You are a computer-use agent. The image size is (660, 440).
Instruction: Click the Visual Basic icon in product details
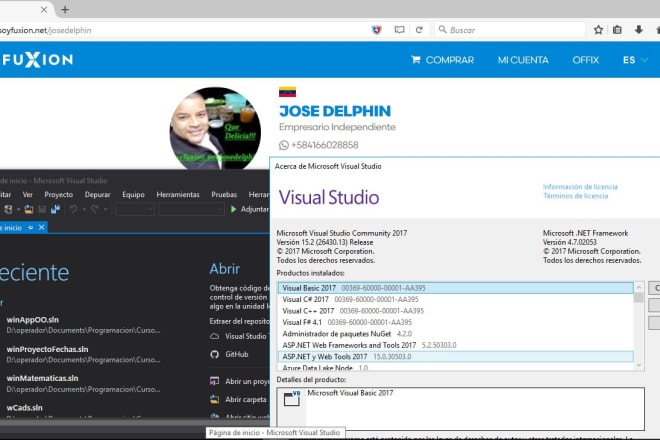tap(292, 398)
